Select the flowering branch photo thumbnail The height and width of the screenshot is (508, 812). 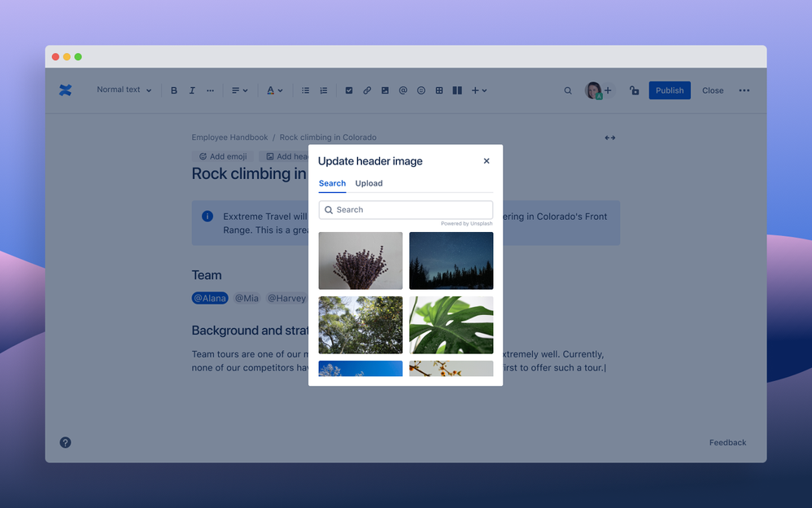(451, 369)
